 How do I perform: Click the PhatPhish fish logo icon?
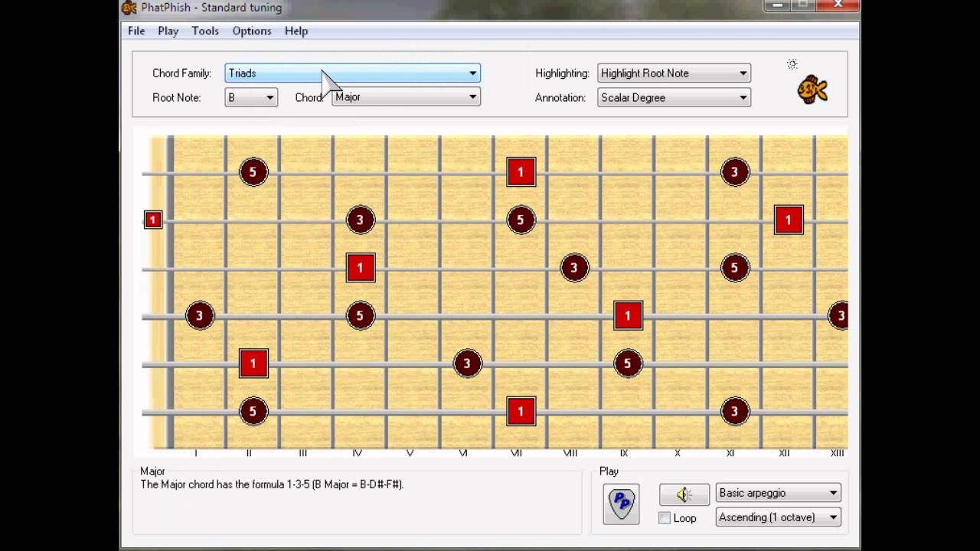click(812, 90)
